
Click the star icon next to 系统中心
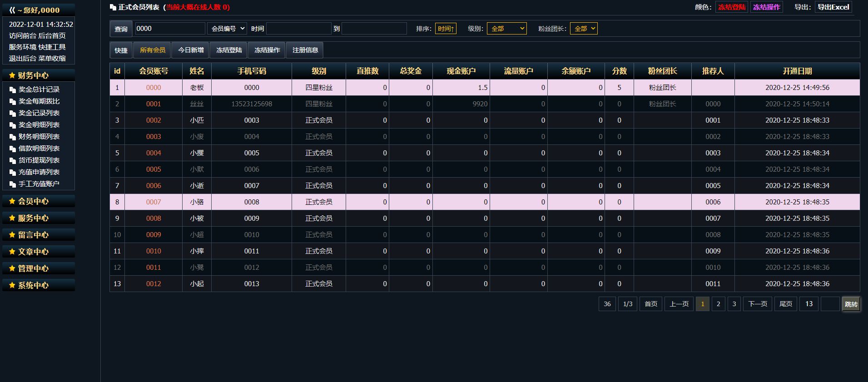pyautogui.click(x=12, y=285)
